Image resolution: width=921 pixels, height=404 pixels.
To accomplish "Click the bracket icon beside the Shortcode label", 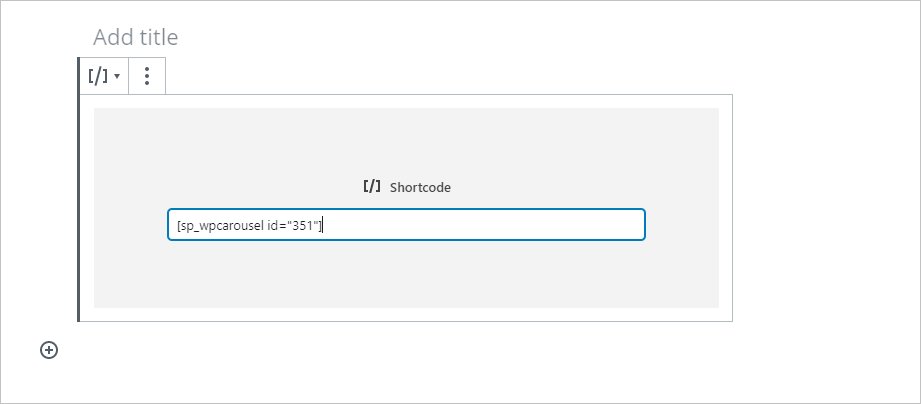I will click(x=372, y=186).
